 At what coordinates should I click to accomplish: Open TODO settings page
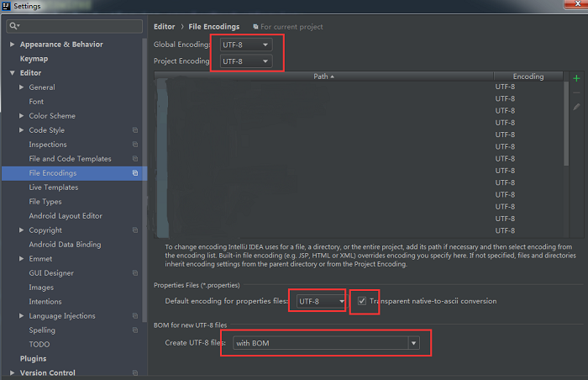(39, 344)
